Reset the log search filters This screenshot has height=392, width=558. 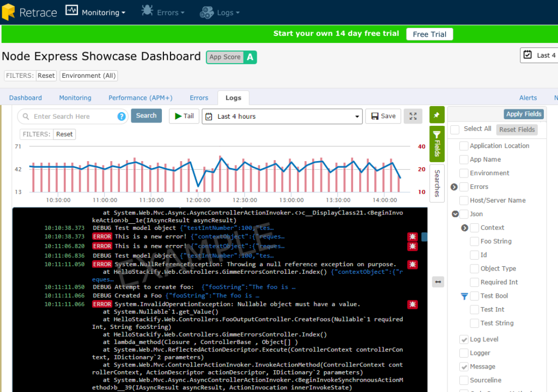coord(64,134)
